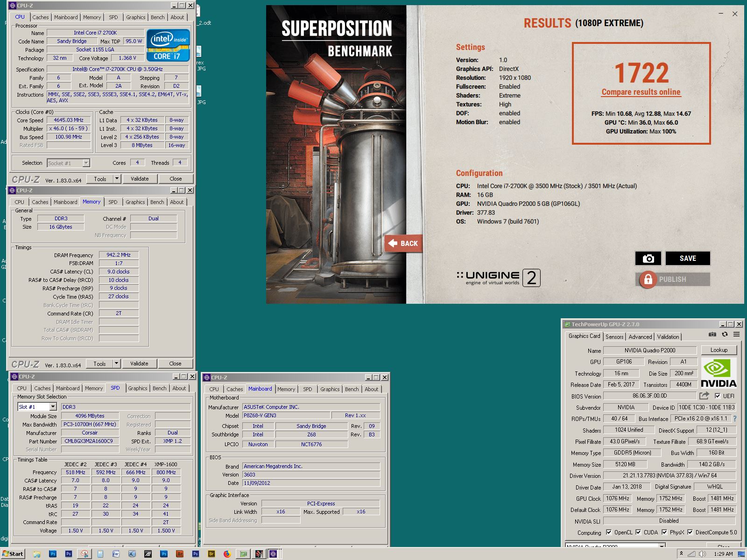Click the Core Speed 4645.03 MHz field

69,120
